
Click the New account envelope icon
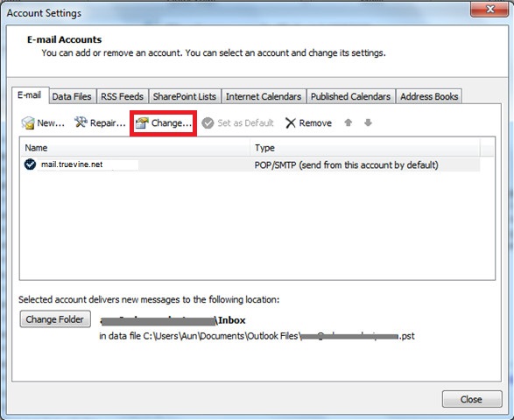pos(28,122)
